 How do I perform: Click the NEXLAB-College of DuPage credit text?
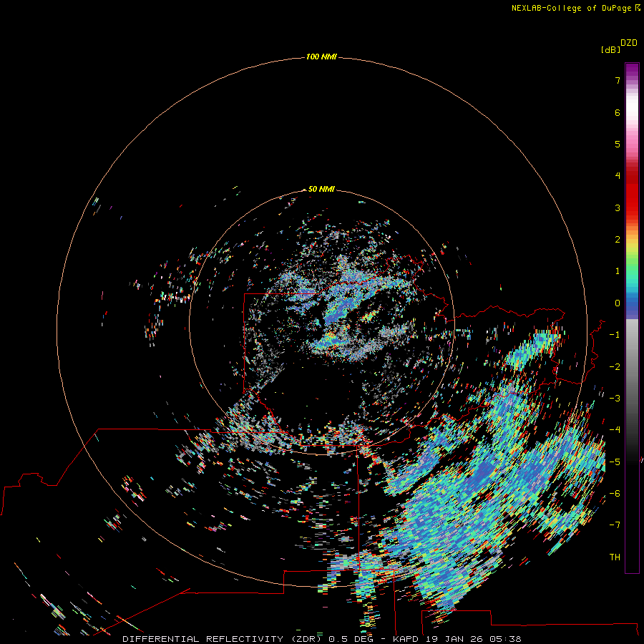coord(575,8)
